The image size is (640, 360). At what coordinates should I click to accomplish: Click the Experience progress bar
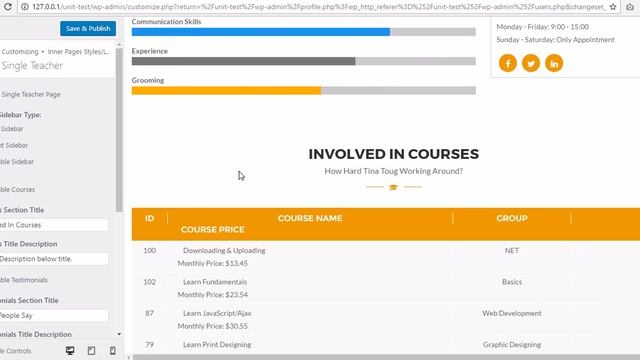coord(304,61)
